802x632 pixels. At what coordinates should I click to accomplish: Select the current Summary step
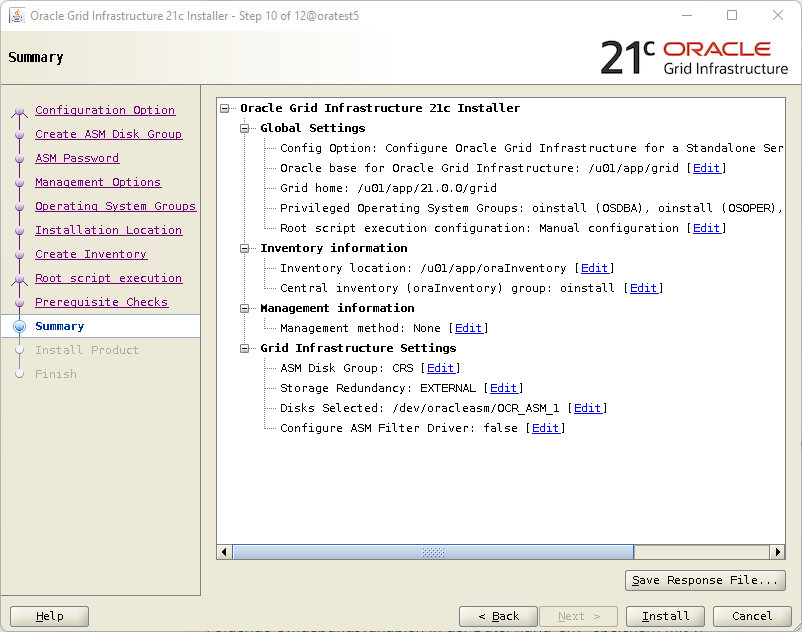tap(59, 326)
